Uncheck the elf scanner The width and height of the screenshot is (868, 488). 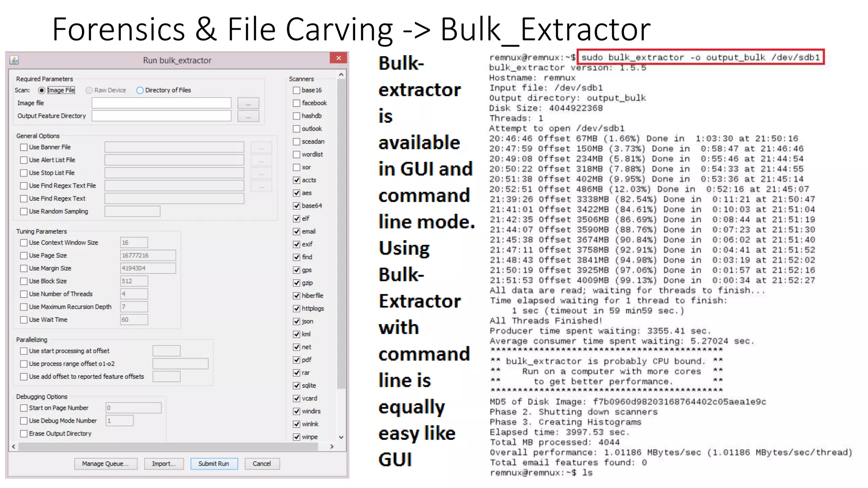tap(297, 219)
